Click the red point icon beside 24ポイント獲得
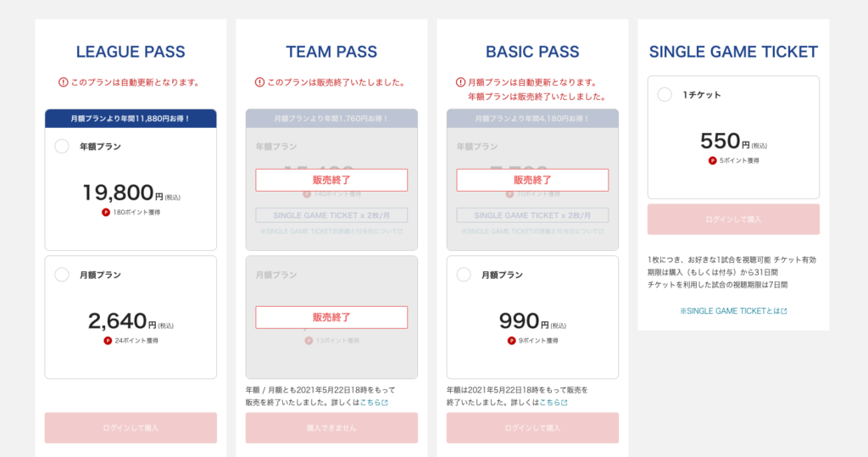 pos(108,341)
